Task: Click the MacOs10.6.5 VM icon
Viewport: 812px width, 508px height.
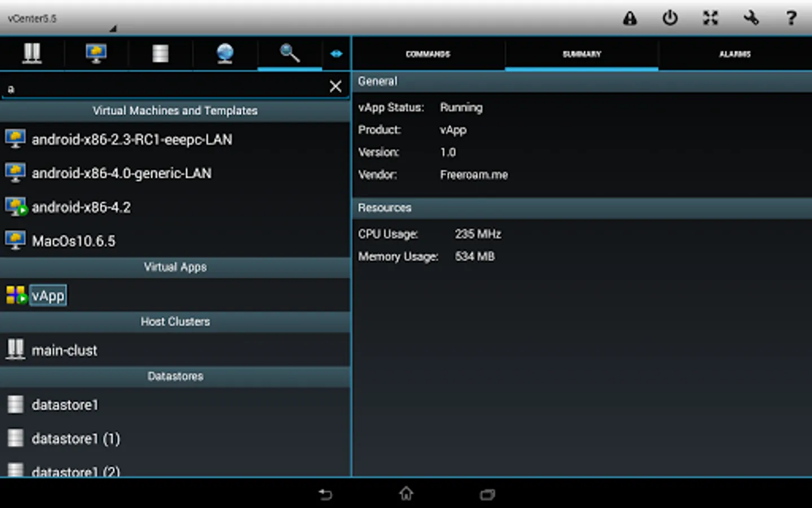Action: pyautogui.click(x=15, y=240)
